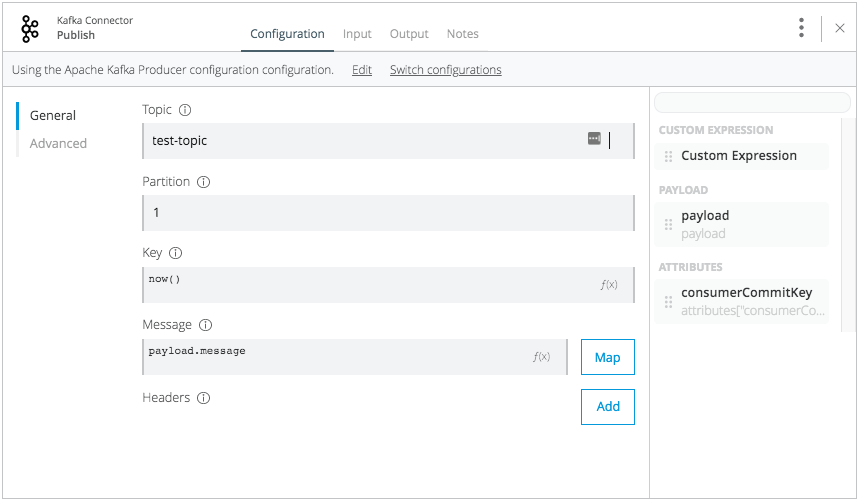
Task: Click the data panel vertical scrollbar
Action: coord(848,224)
